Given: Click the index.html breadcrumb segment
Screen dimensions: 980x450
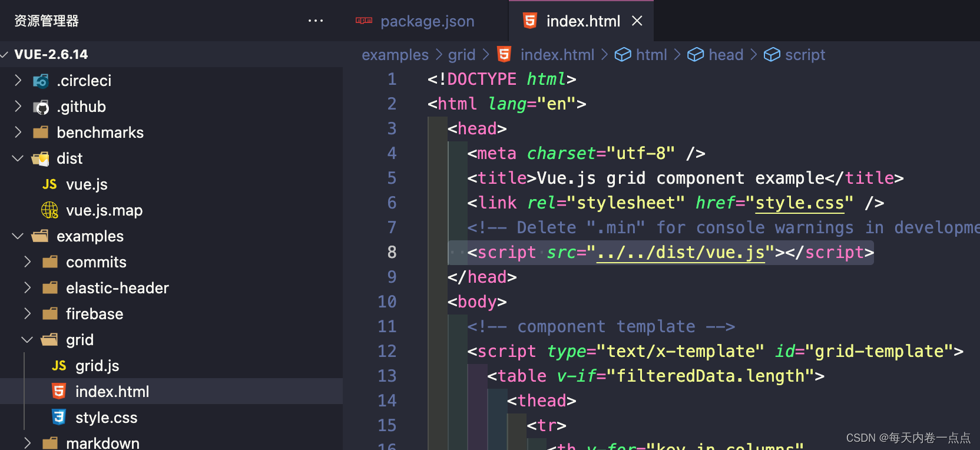Looking at the screenshot, I should pos(557,55).
